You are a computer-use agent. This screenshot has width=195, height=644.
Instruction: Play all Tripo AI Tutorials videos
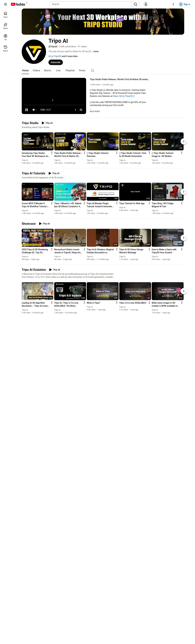[x=54, y=173]
